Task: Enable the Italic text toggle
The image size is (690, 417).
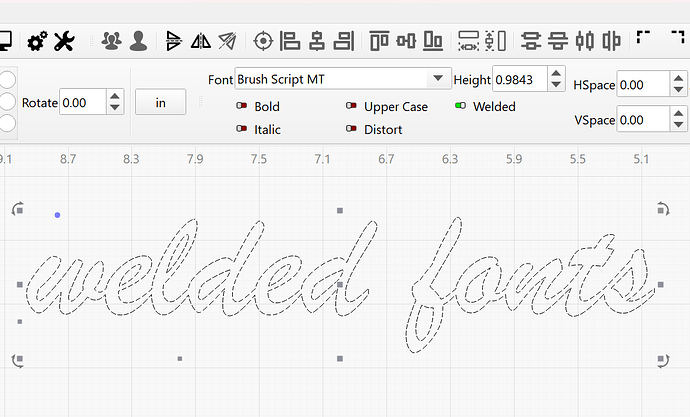Action: pyautogui.click(x=241, y=129)
